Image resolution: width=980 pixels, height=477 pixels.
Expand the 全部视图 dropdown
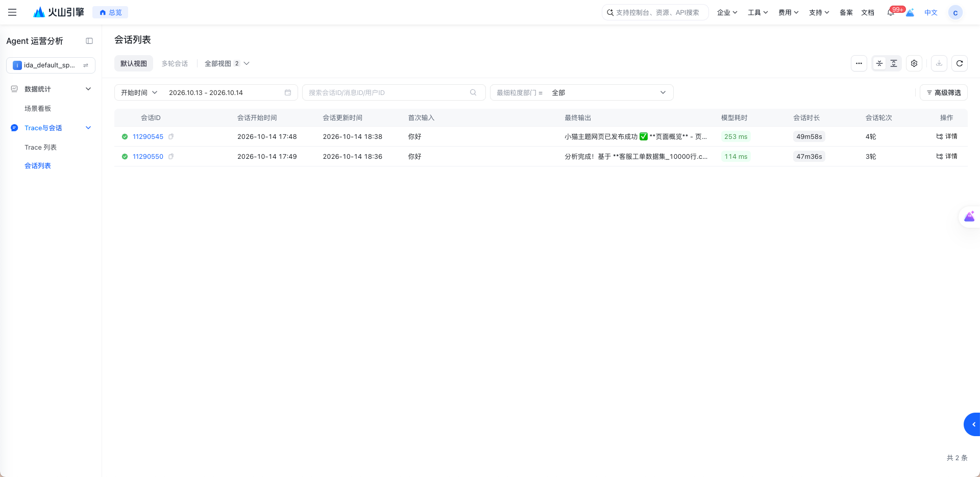pyautogui.click(x=227, y=63)
